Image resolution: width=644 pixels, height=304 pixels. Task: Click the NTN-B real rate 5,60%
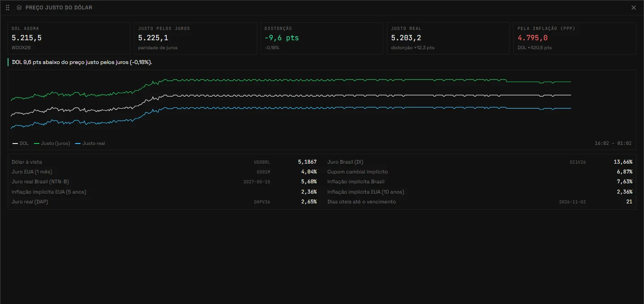[309, 182]
